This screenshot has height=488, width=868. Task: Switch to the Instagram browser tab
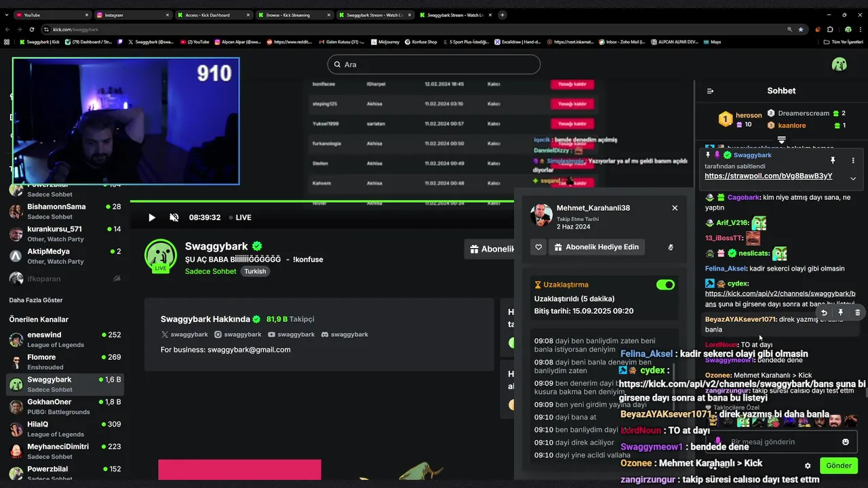click(132, 15)
